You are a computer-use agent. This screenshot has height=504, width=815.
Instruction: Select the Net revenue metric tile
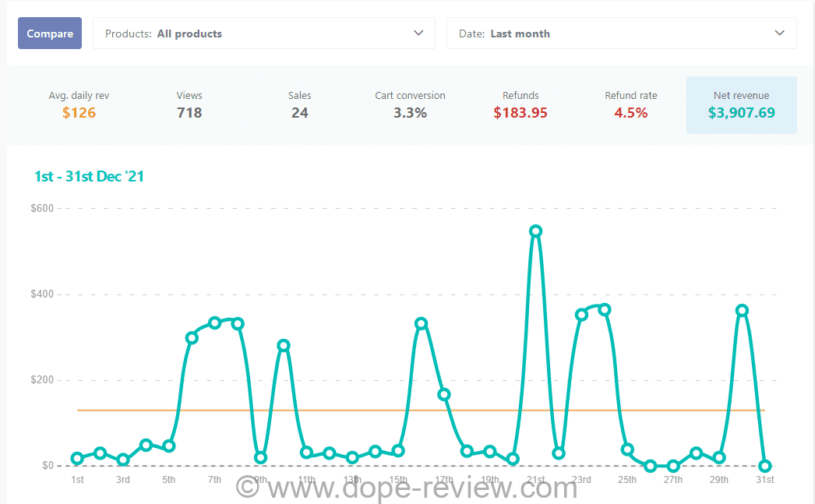(741, 105)
